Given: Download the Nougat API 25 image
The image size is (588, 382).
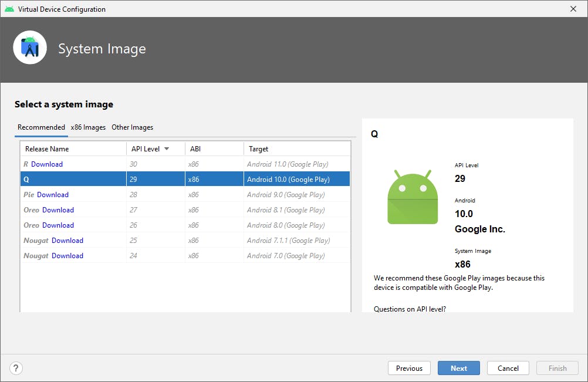Looking at the screenshot, I should tap(67, 241).
